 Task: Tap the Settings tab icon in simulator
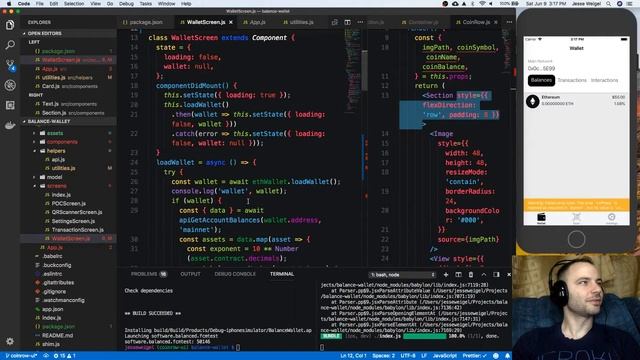click(x=611, y=218)
